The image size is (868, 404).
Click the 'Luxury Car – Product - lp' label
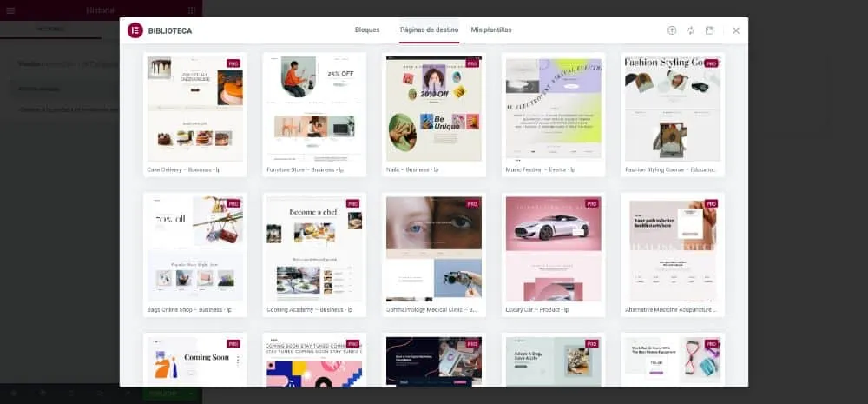pyautogui.click(x=537, y=310)
